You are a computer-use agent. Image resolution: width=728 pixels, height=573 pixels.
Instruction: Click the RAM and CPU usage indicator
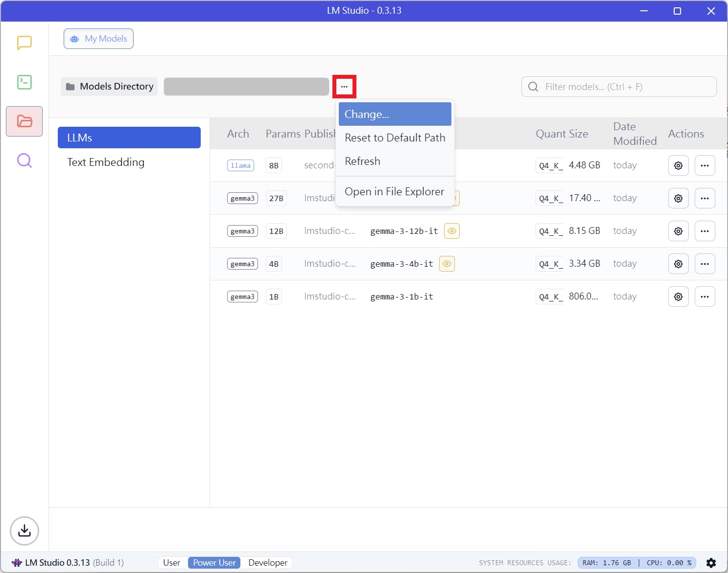(x=637, y=563)
